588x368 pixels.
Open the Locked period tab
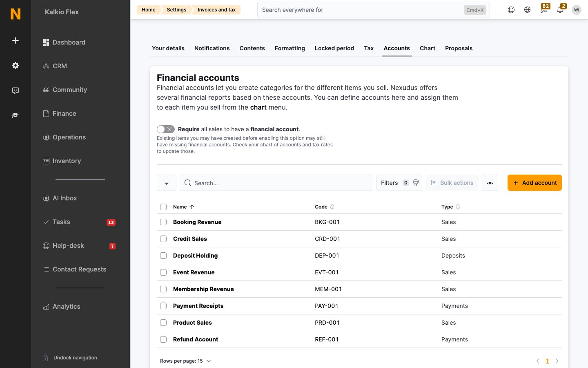[x=334, y=48]
